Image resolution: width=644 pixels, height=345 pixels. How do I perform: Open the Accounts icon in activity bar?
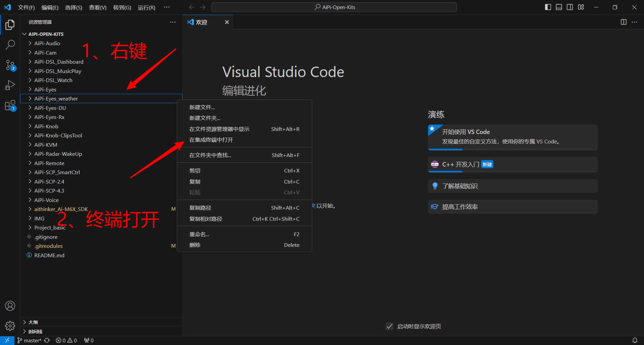pos(10,306)
